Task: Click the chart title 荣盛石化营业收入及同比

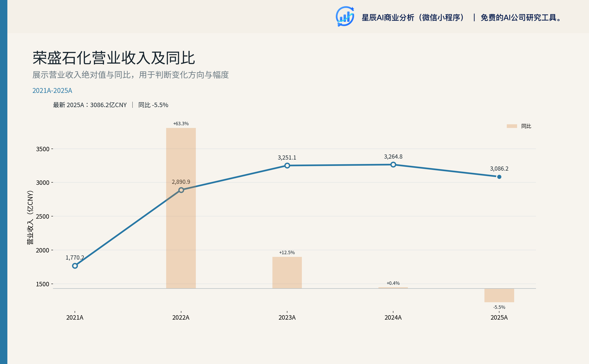Action: (114, 58)
